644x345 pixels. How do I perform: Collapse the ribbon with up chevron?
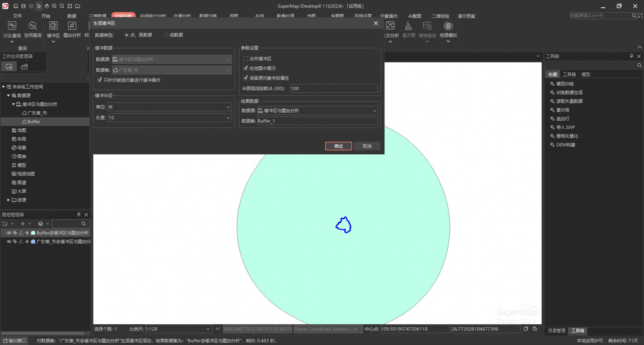639,47
